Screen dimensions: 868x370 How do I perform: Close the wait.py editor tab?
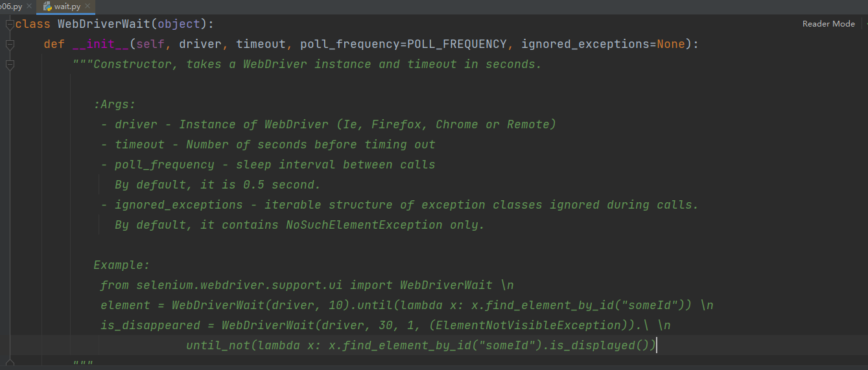click(87, 6)
